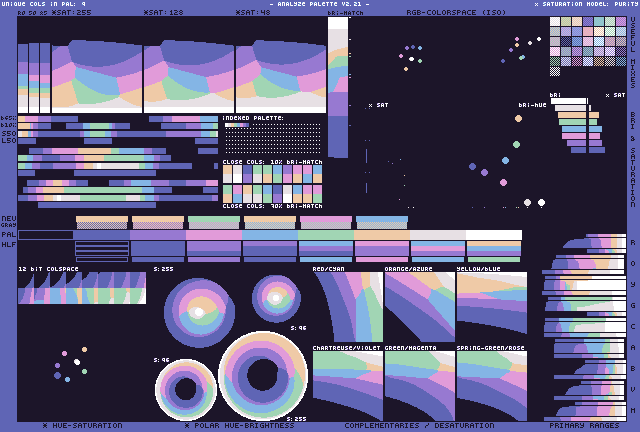Click the Close Cols 10% bri-match swatch grid
The height and width of the screenshot is (432, 640).
pos(272,183)
